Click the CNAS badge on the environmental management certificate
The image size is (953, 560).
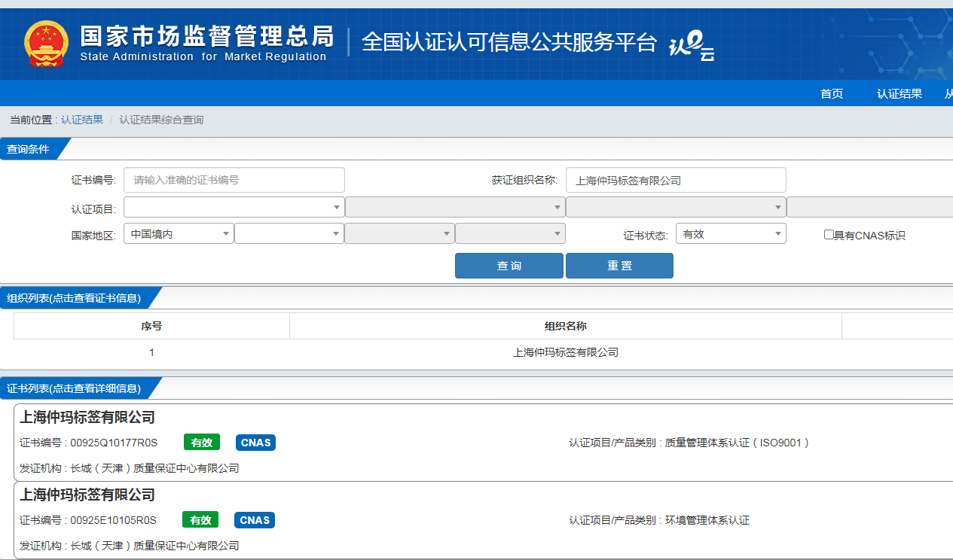(x=254, y=519)
